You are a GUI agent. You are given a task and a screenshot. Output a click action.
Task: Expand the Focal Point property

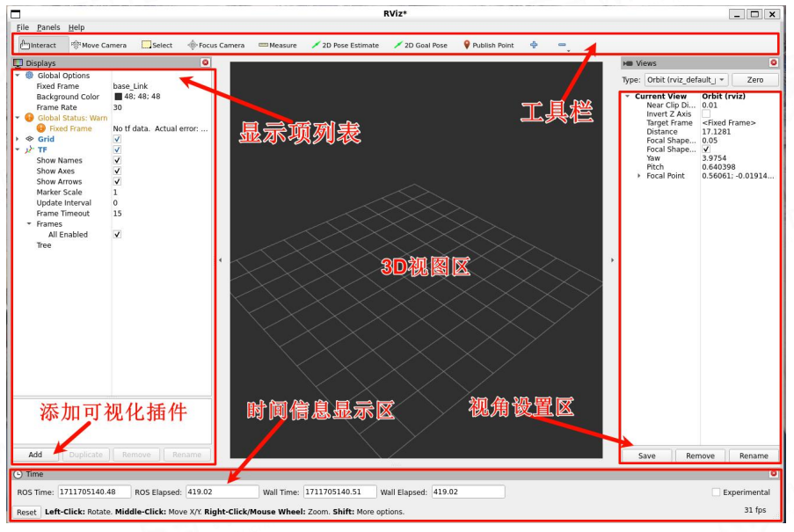(x=639, y=176)
